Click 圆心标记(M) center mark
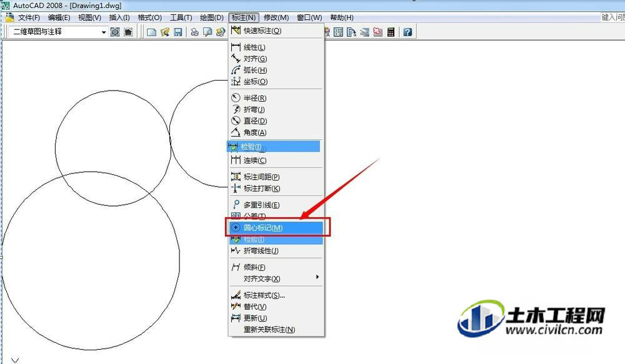 click(x=276, y=228)
